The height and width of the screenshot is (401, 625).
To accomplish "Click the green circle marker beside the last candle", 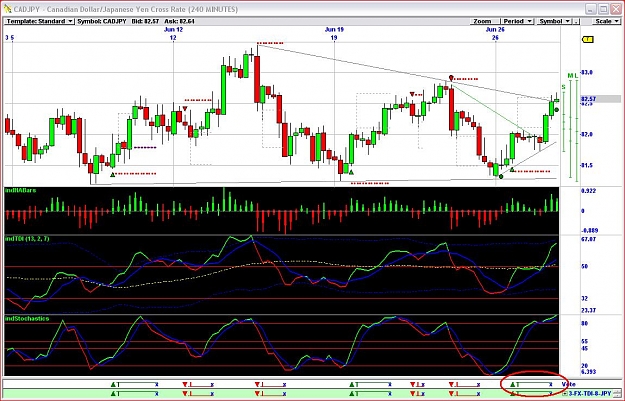I will pyautogui.click(x=556, y=110).
